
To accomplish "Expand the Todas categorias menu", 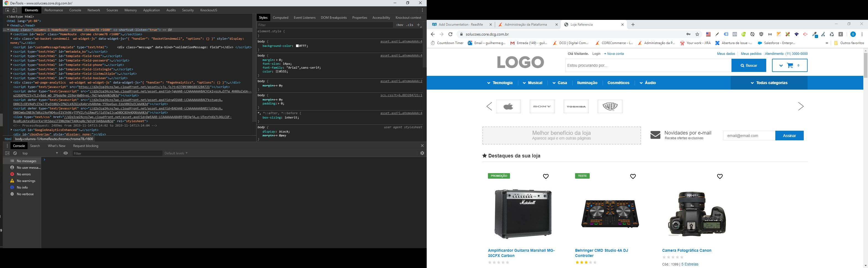I will tap(769, 83).
